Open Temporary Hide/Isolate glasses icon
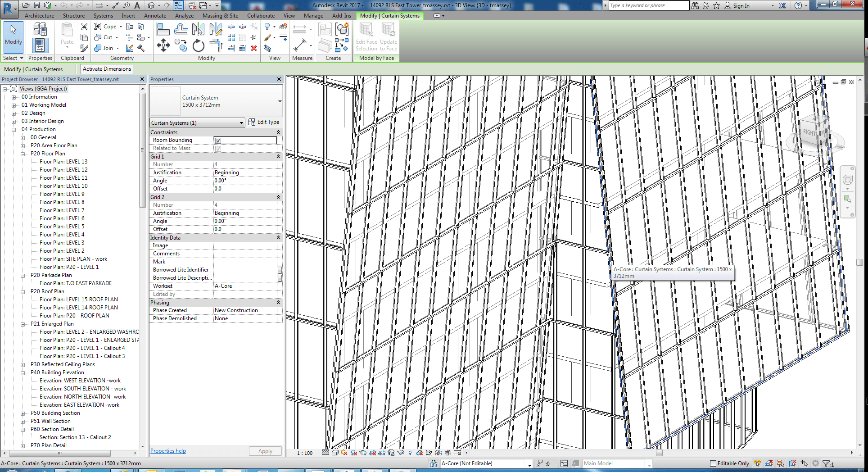The height and width of the screenshot is (472, 868). click(400, 453)
